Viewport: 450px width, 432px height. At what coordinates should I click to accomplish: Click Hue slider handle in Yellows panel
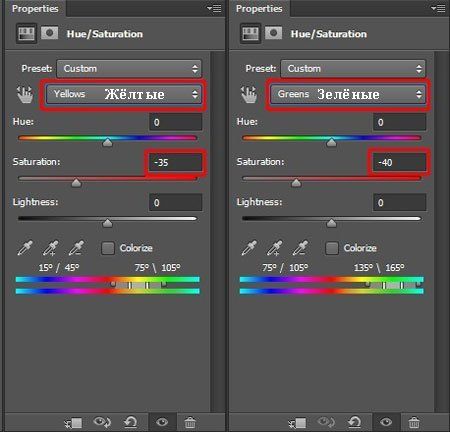point(107,143)
